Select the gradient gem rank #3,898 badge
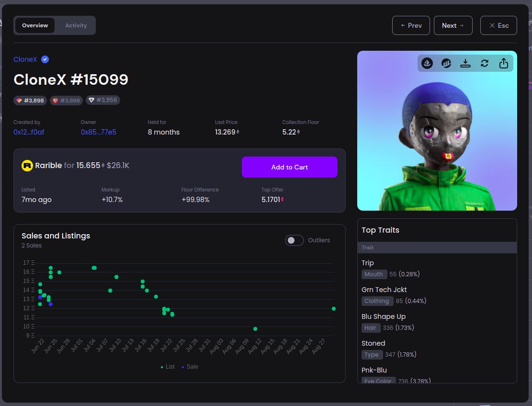Viewport: 532px width, 406px height. [30, 101]
